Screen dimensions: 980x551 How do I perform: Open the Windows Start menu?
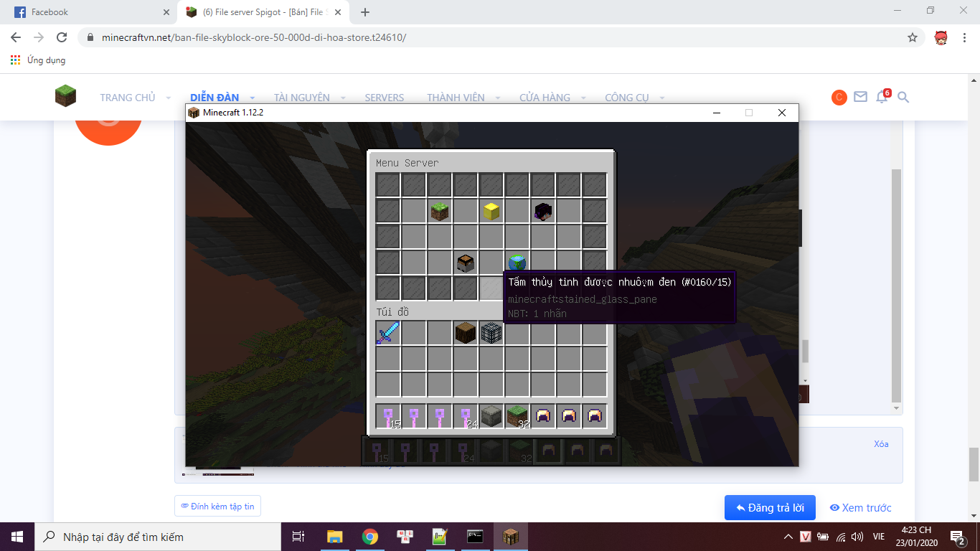17,537
